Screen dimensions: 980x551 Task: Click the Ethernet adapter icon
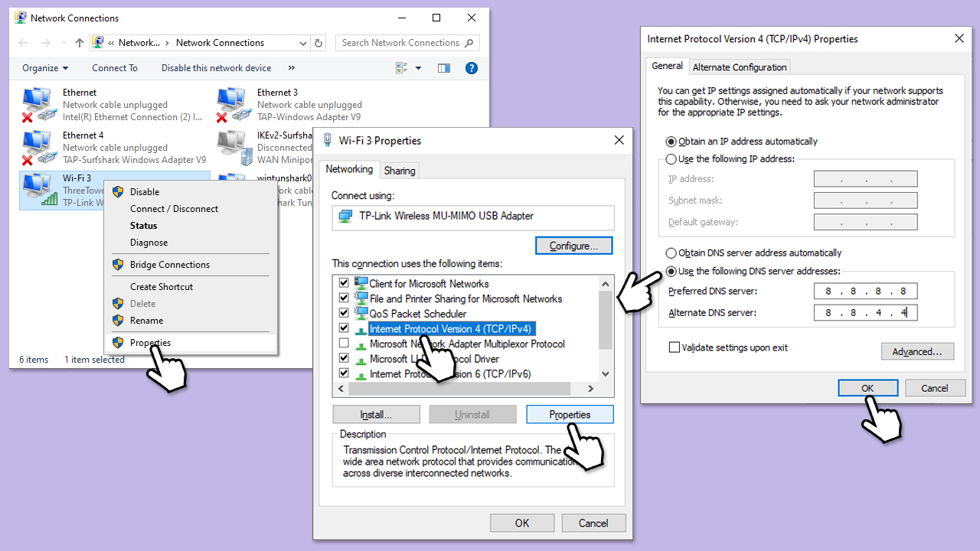pos(38,105)
